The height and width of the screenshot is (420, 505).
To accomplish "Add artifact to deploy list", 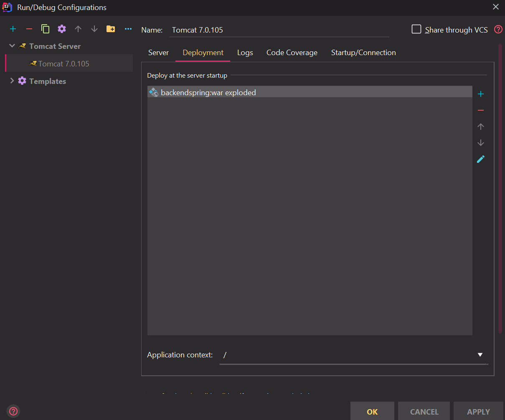I will (481, 94).
